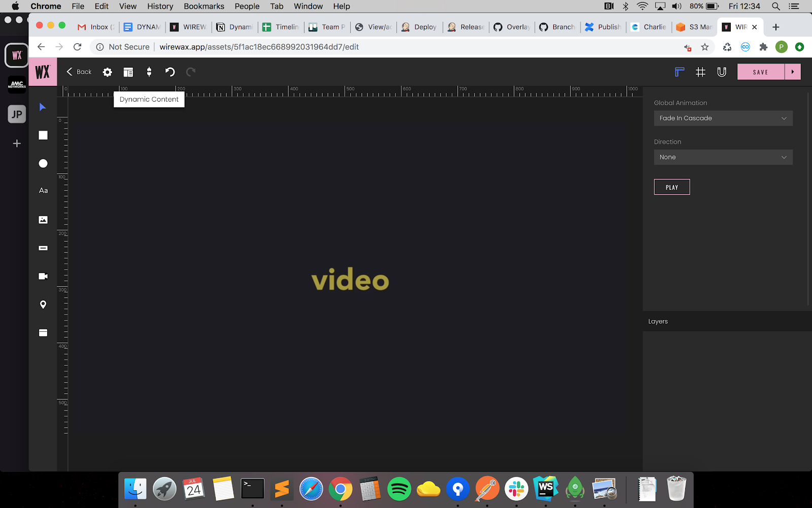Screen dimensions: 812x508
Task: Switch to the Deploy browser tab
Action: 420,27
